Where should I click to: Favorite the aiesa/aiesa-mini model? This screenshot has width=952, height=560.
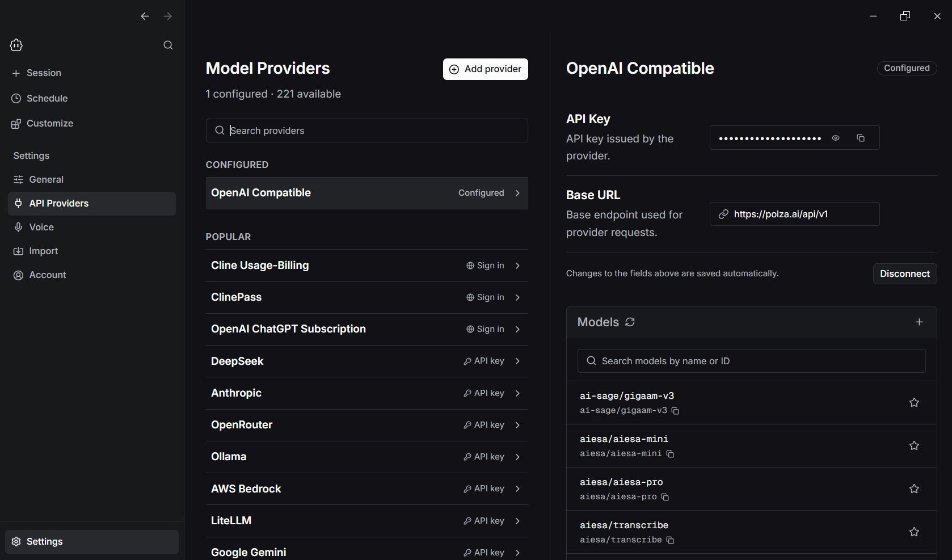pyautogui.click(x=914, y=445)
